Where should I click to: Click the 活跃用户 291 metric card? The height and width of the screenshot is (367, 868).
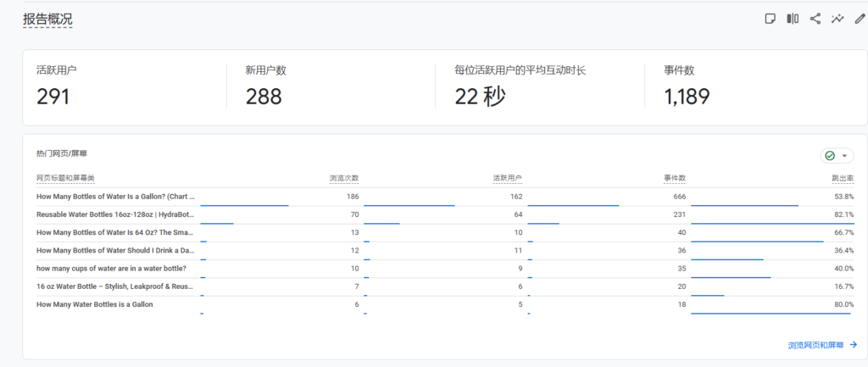(x=125, y=86)
